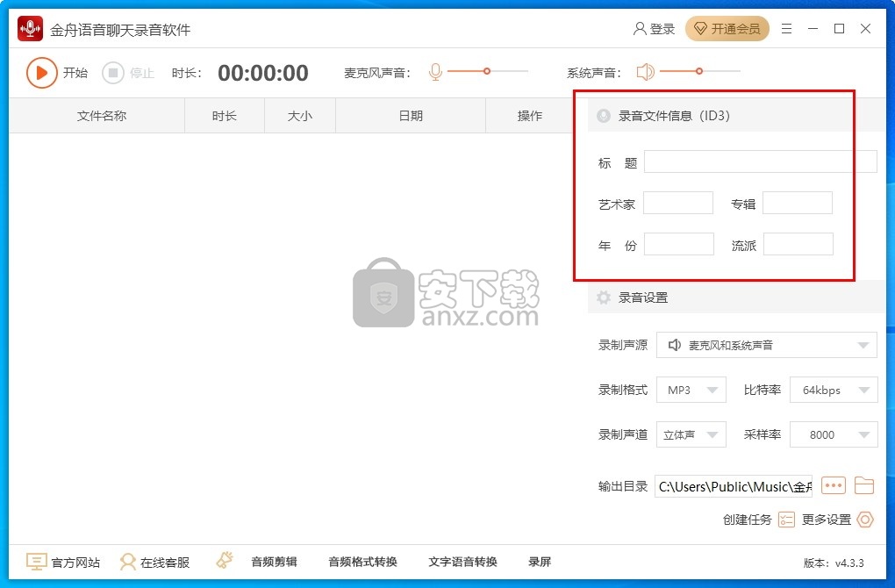This screenshot has width=895, height=588.
Task: Open the 音频格式转换 format converter
Action: click(x=362, y=562)
